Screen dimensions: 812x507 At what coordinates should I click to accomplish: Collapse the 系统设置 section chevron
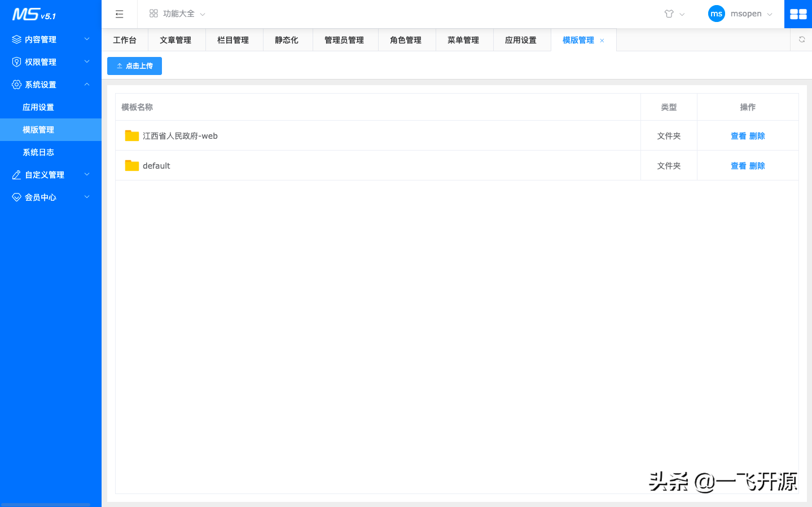pos(86,84)
